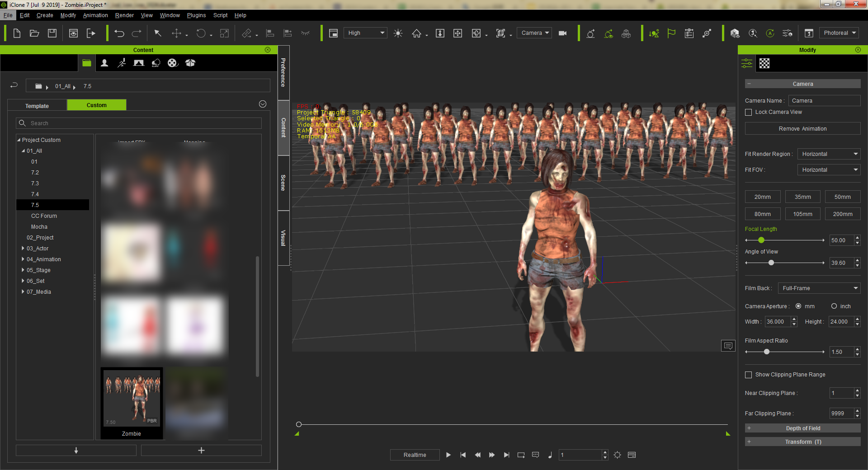Expand the 03_Actor tree folder

point(23,248)
